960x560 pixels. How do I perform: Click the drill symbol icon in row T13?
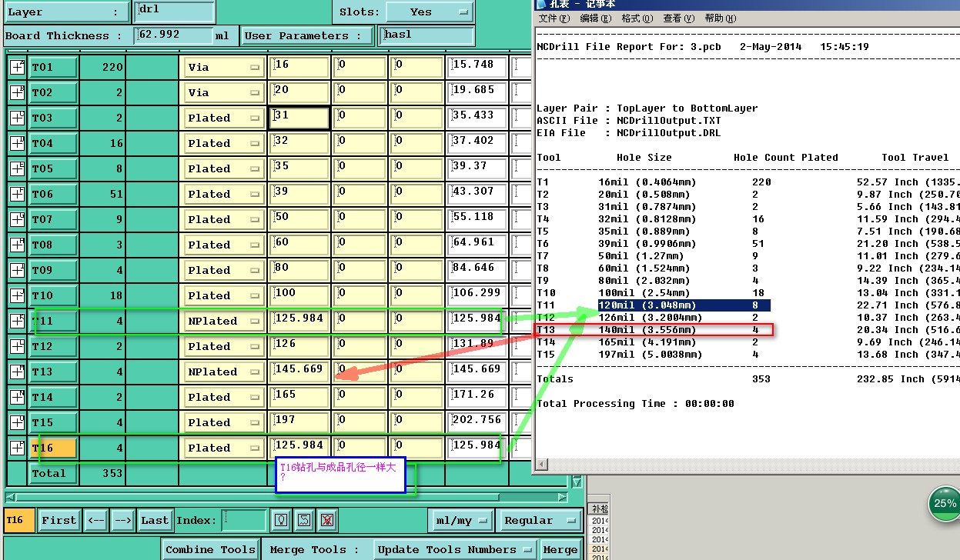(x=17, y=372)
